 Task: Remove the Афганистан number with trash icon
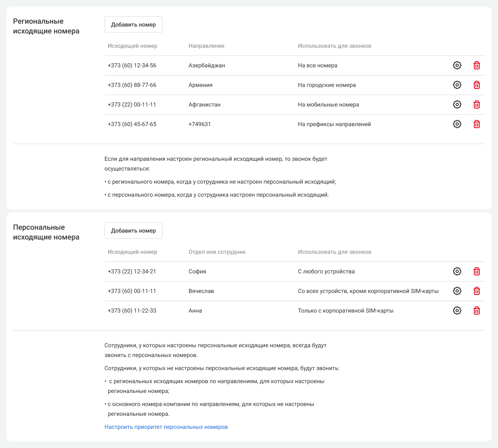[x=476, y=104]
